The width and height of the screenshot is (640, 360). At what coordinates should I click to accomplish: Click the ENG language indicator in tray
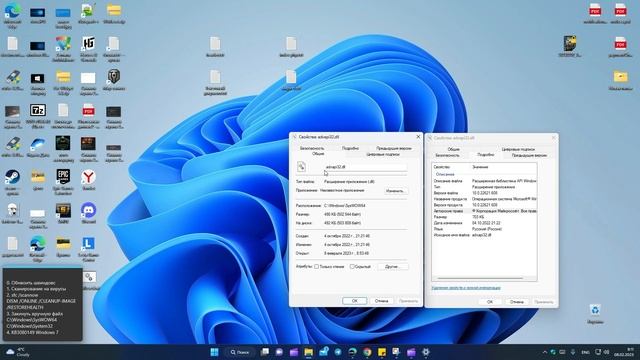[x=585, y=352]
